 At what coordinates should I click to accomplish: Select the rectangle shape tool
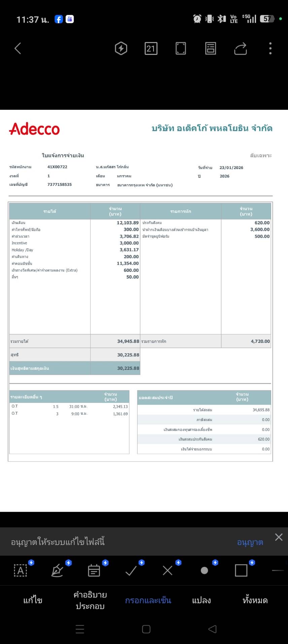[x=241, y=571]
